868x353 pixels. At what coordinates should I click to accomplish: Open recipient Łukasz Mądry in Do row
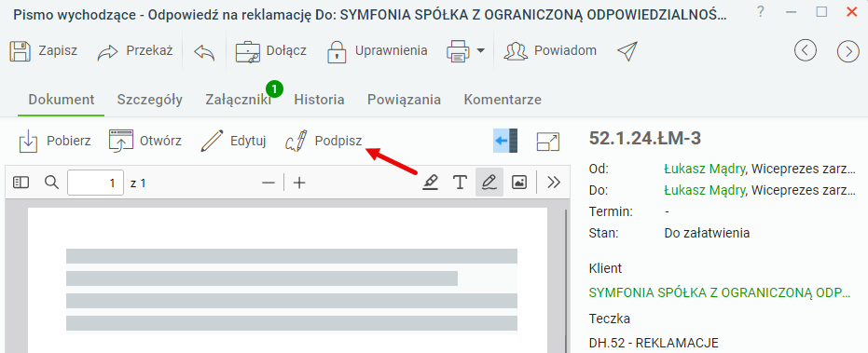coord(704,190)
